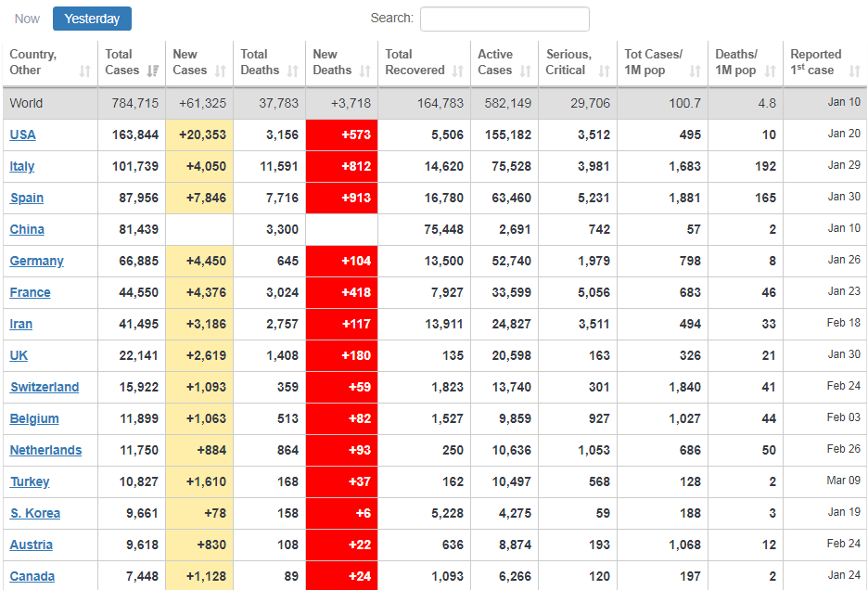868x590 pixels.
Task: Click Active Cases column sort icon
Action: point(526,71)
